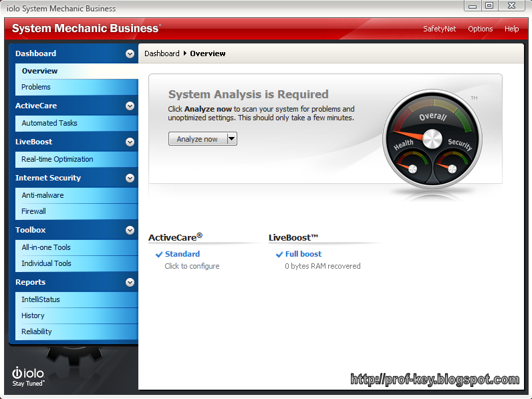The image size is (532, 399).
Task: Go to Anti-malware
Action: pos(77,195)
